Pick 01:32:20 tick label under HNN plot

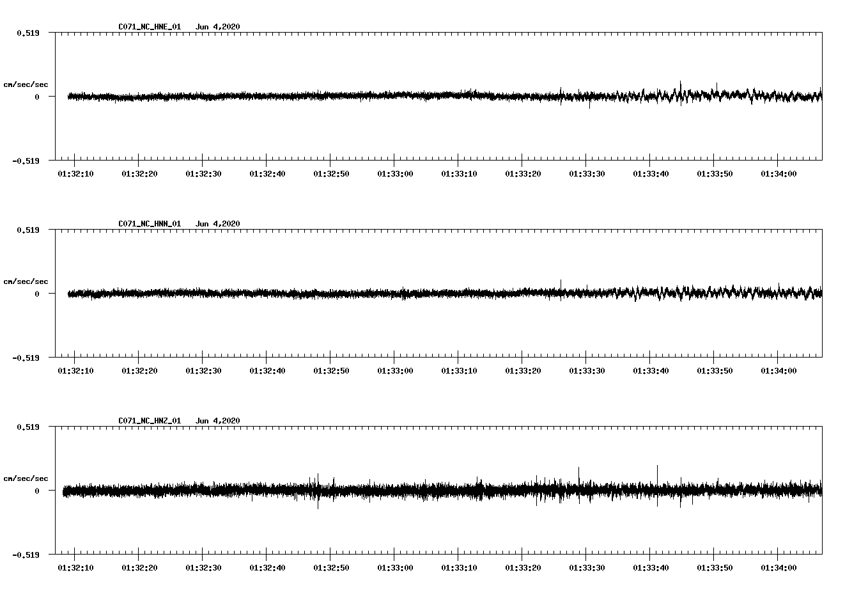point(139,370)
